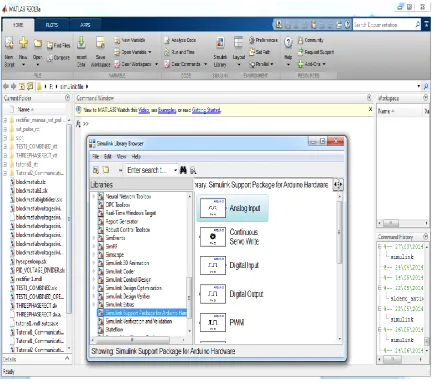Viewport: 434px width, 384px height.
Task: Click the Enter search term field
Action: [149, 170]
